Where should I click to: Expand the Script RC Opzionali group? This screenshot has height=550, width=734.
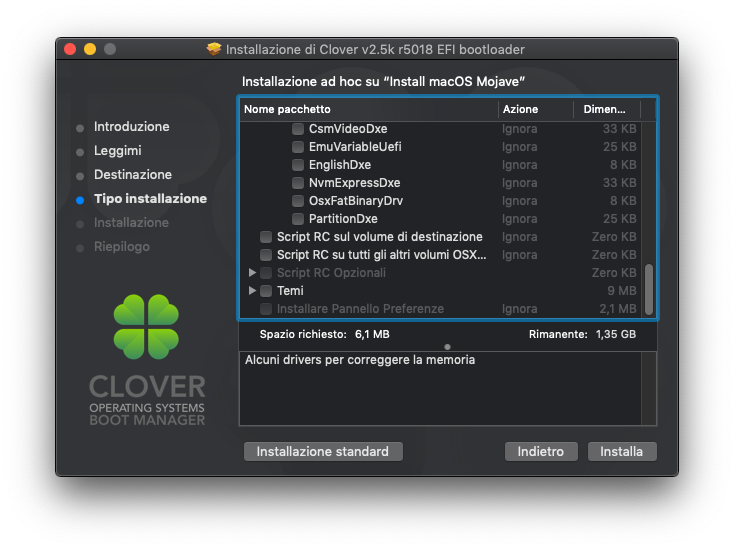click(252, 272)
